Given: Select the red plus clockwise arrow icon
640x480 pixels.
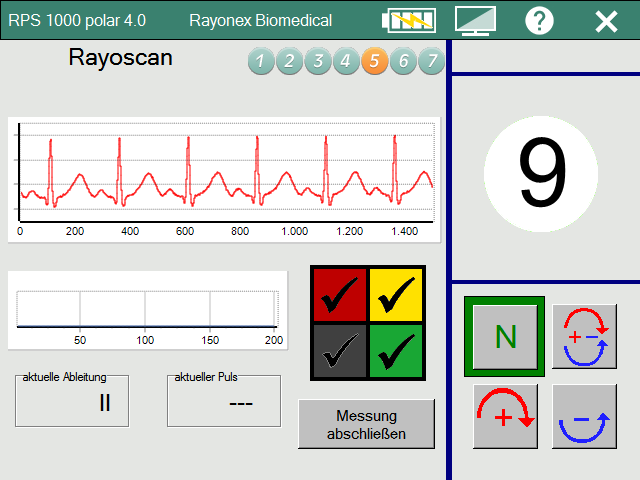Looking at the screenshot, I should 505,415.
